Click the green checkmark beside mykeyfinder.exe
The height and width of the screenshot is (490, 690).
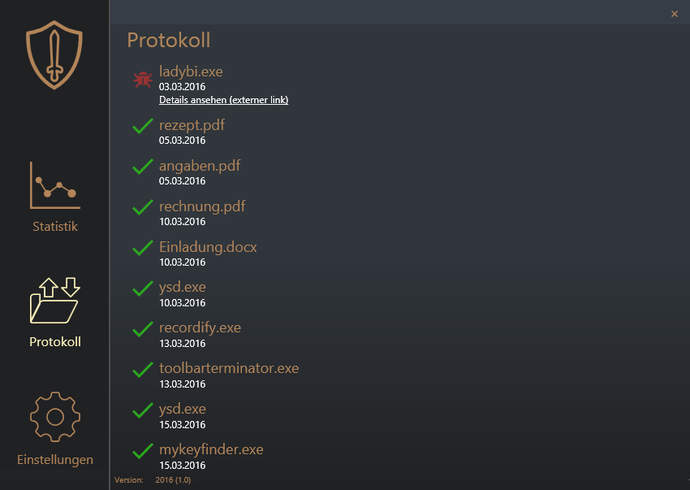coord(142,451)
